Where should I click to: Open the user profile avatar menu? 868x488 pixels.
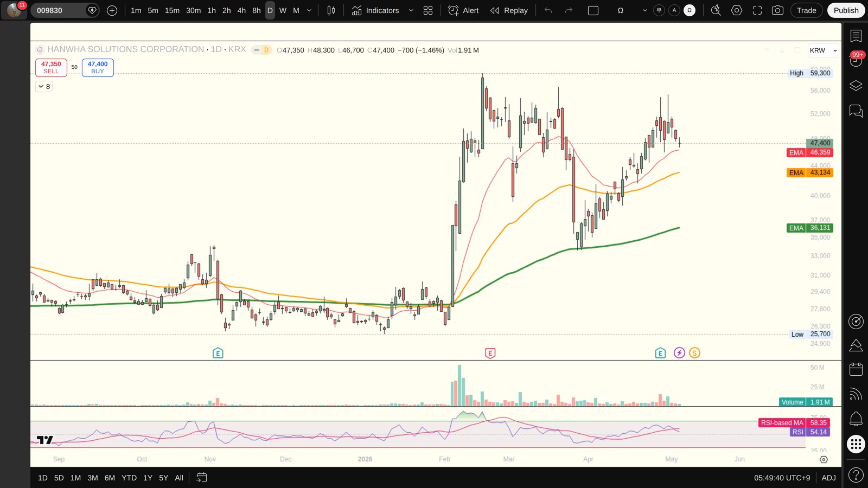click(x=14, y=10)
